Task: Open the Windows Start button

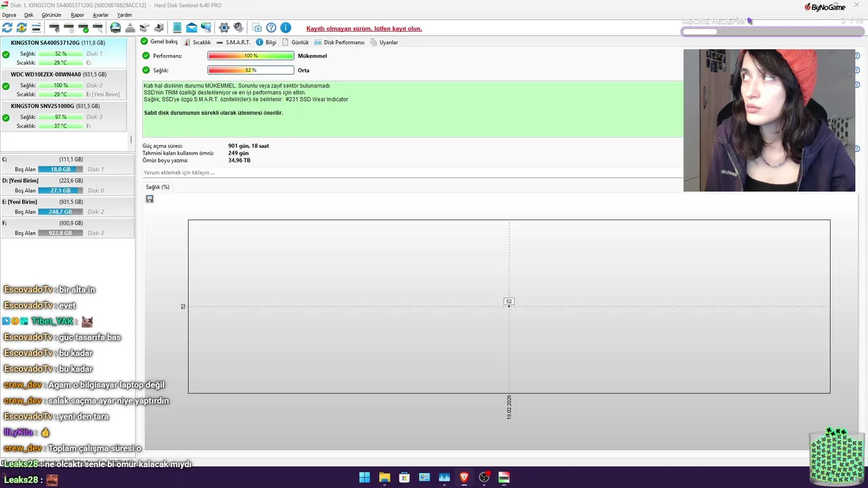Action: (x=365, y=477)
